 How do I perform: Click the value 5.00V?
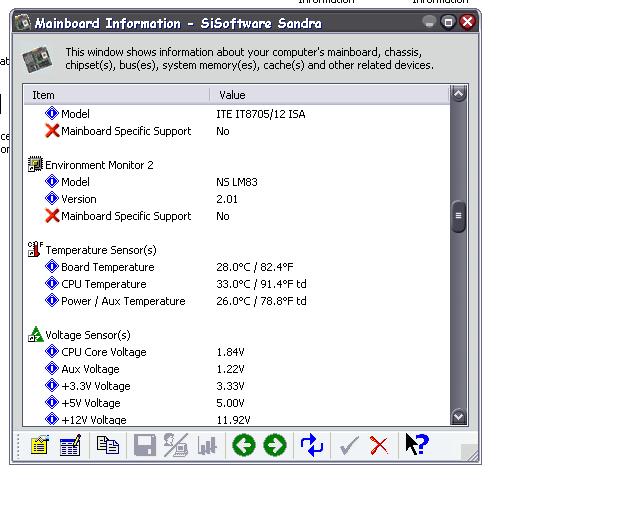coord(230,403)
